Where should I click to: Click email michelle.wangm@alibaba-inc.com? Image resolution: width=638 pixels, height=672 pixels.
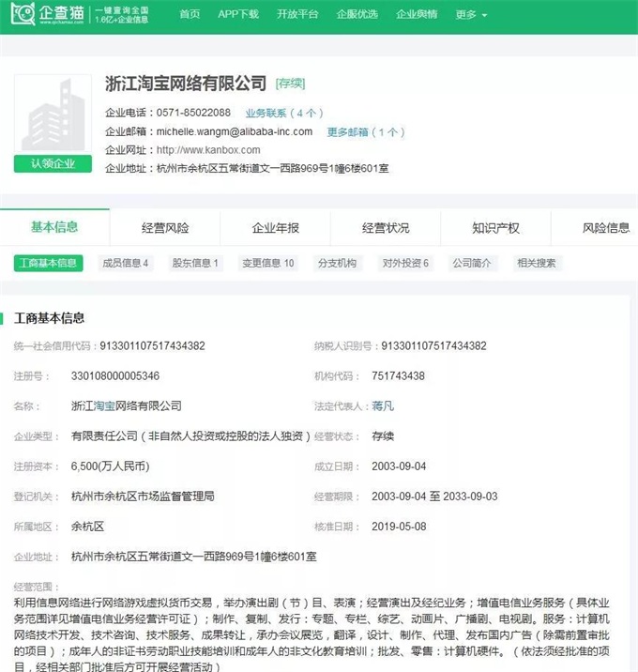point(235,131)
